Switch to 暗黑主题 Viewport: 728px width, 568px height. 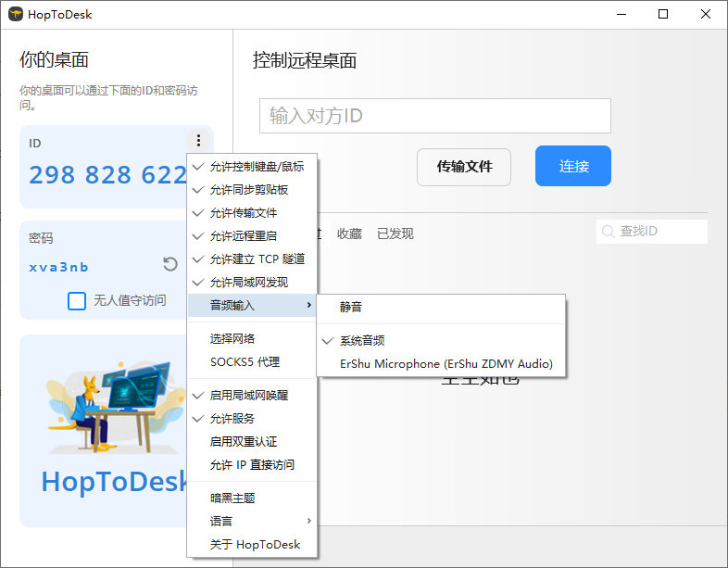(x=252, y=499)
